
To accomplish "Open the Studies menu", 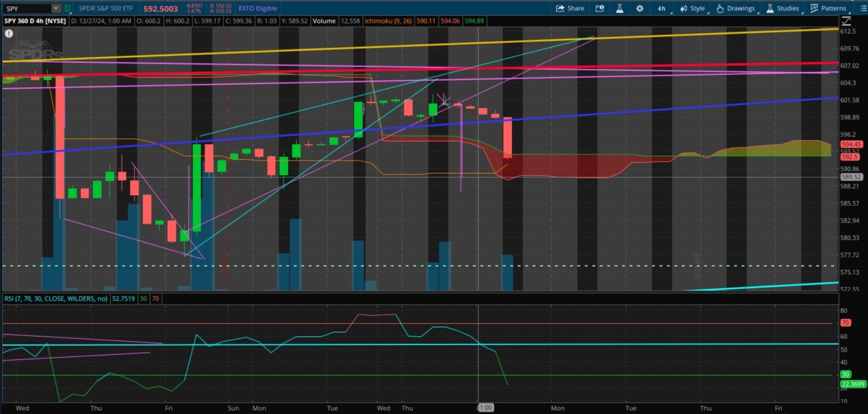I will (x=783, y=8).
